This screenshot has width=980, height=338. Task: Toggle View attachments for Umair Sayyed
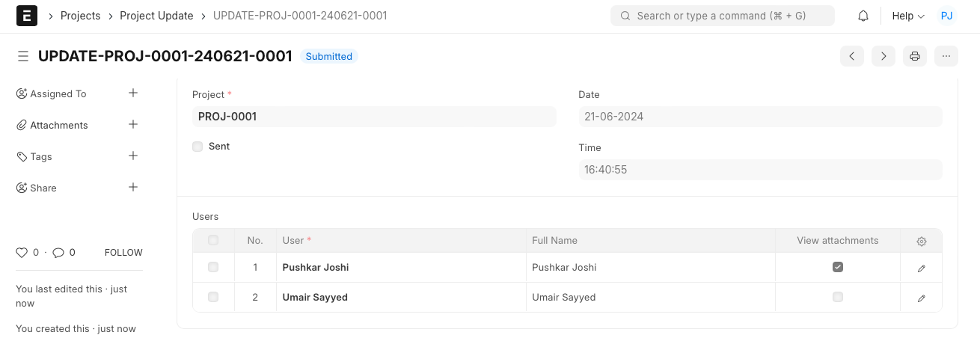coord(838,297)
